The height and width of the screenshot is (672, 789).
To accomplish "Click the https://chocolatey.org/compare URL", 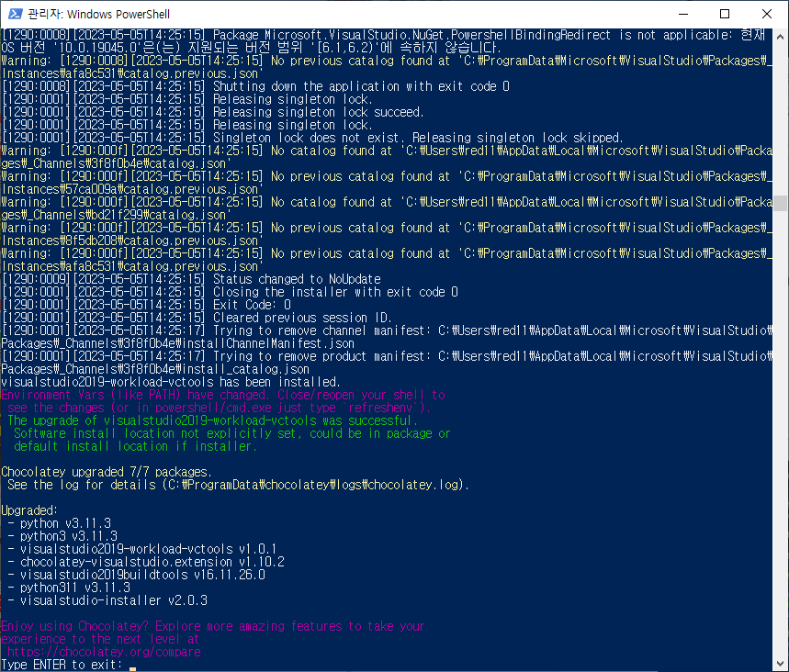I will (x=104, y=652).
